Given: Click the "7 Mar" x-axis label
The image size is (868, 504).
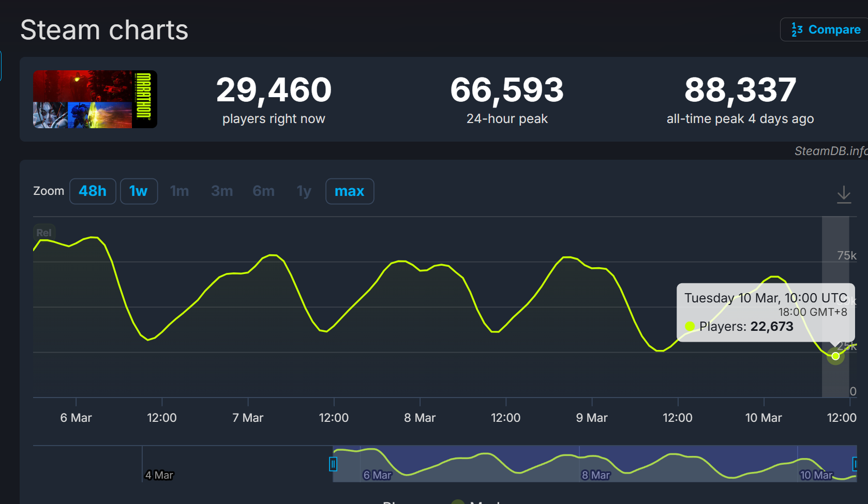Looking at the screenshot, I should point(248,418).
